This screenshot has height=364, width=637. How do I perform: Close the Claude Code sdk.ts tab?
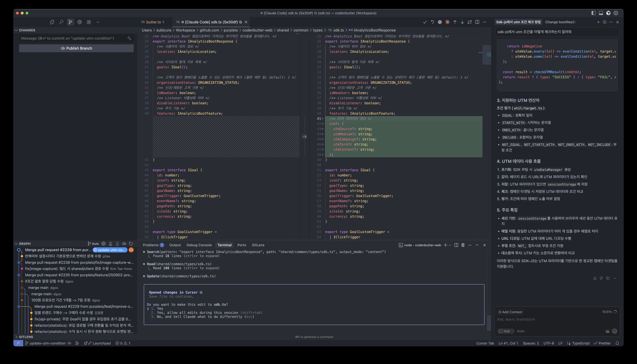246,22
